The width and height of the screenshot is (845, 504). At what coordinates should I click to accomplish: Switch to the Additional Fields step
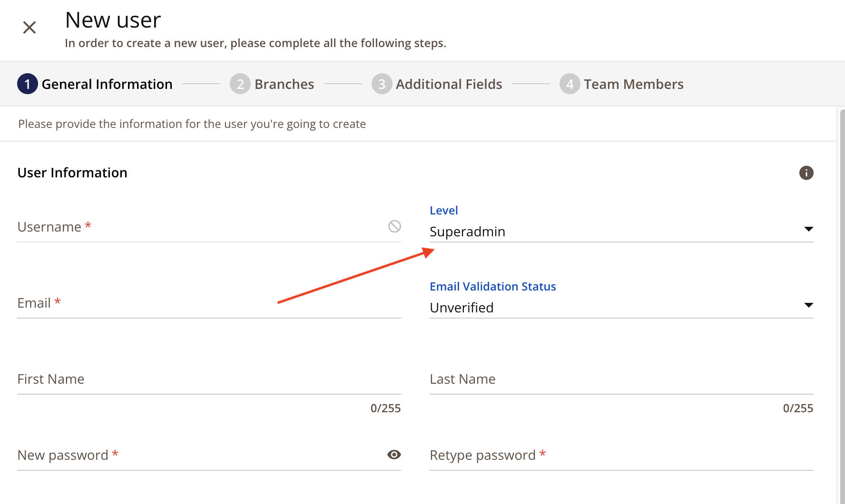click(x=449, y=84)
